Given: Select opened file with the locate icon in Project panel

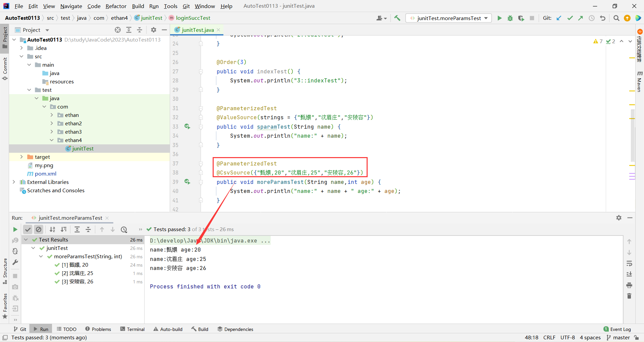Looking at the screenshot, I should click(118, 30).
